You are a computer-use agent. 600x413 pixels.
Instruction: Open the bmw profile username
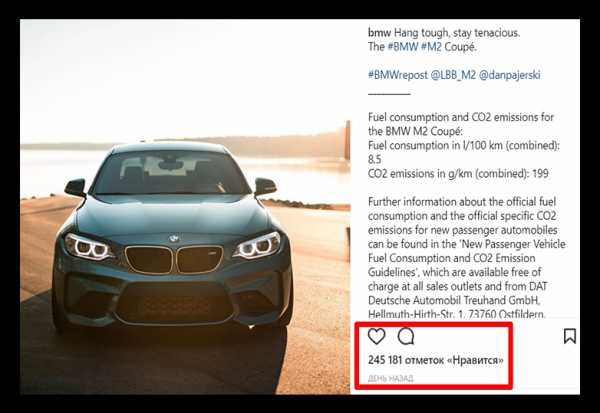(x=379, y=33)
